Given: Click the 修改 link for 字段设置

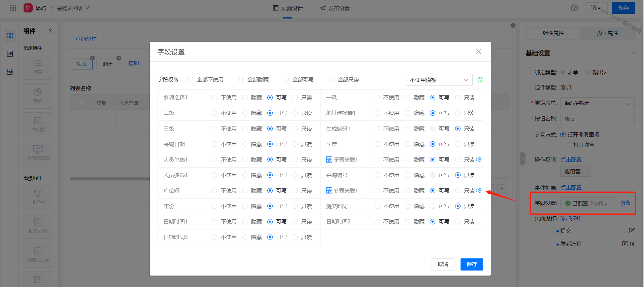Looking at the screenshot, I should coord(625,203).
